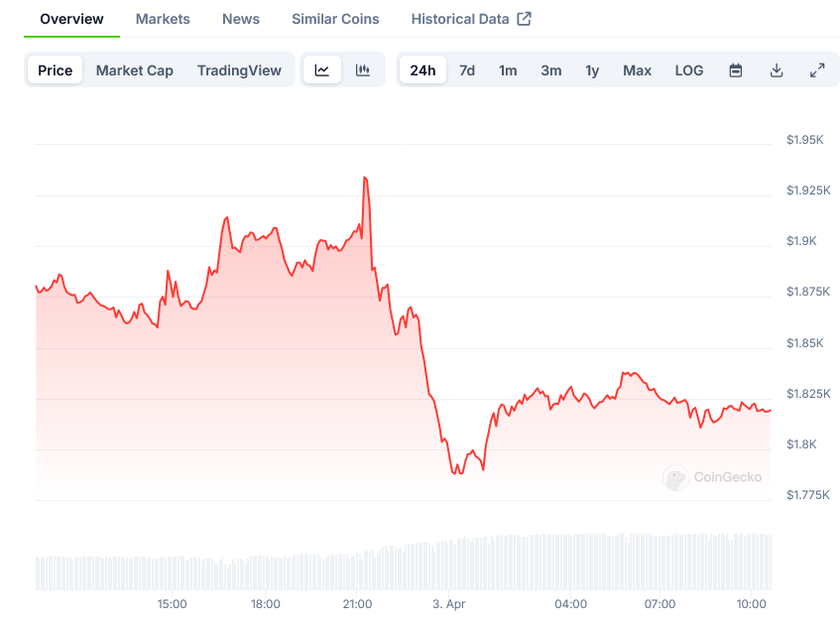Image resolution: width=840 pixels, height=625 pixels.
Task: Expand chart to fullscreen
Action: coord(817,70)
